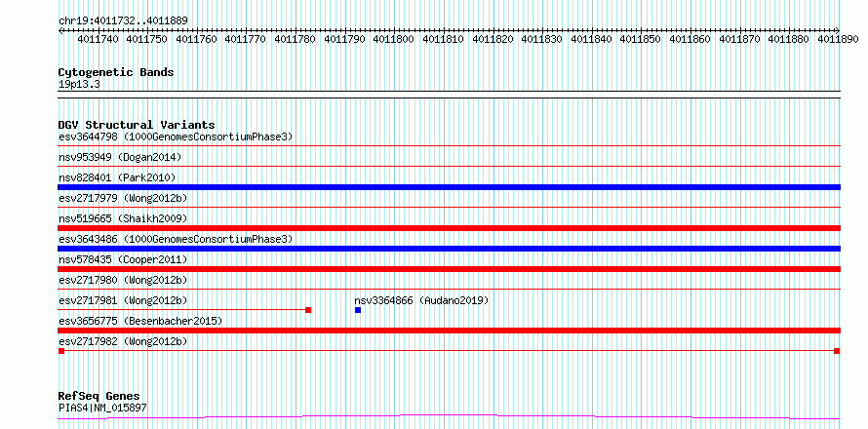Select ruler position 4011740
Image resolution: width=868 pixels, height=429 pixels.
pos(97,39)
